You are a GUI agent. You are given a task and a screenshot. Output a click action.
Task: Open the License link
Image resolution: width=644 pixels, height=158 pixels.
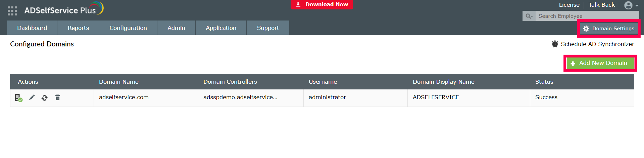point(569,5)
